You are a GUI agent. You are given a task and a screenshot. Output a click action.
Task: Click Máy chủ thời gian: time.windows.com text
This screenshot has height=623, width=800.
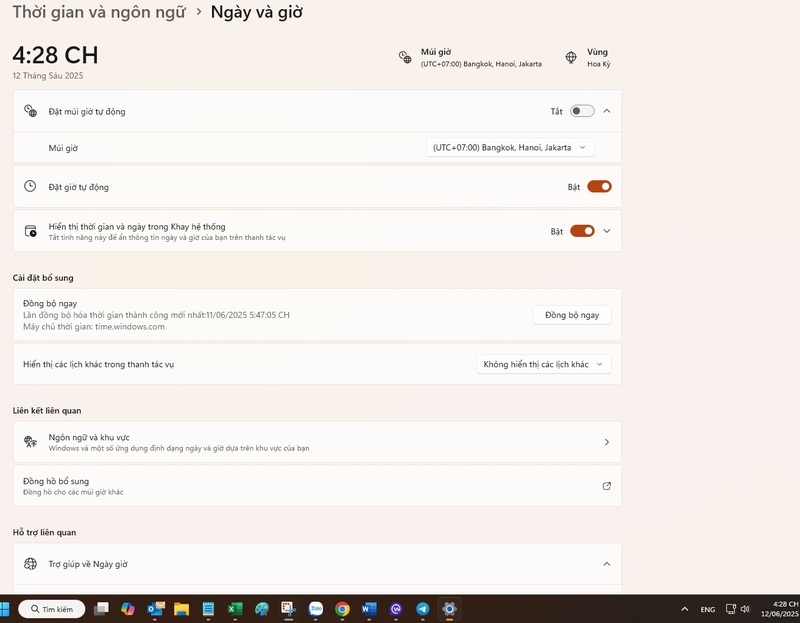pos(94,327)
